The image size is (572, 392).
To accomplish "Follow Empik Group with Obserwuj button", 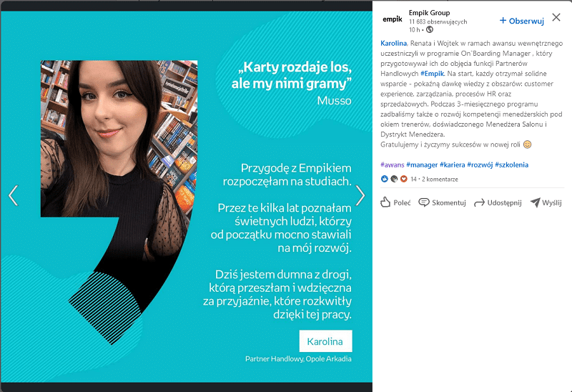I will pos(522,21).
